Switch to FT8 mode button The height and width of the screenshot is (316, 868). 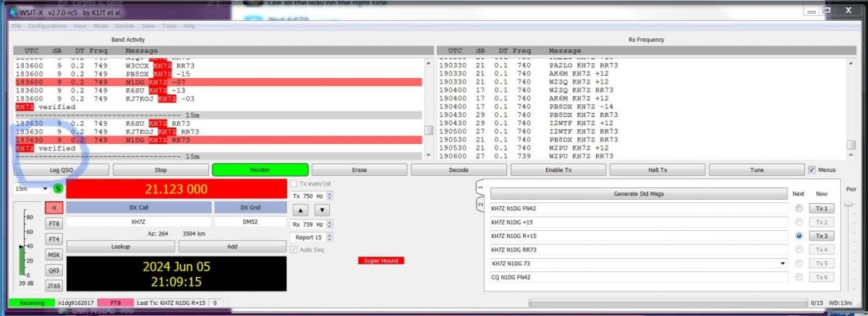click(x=54, y=223)
